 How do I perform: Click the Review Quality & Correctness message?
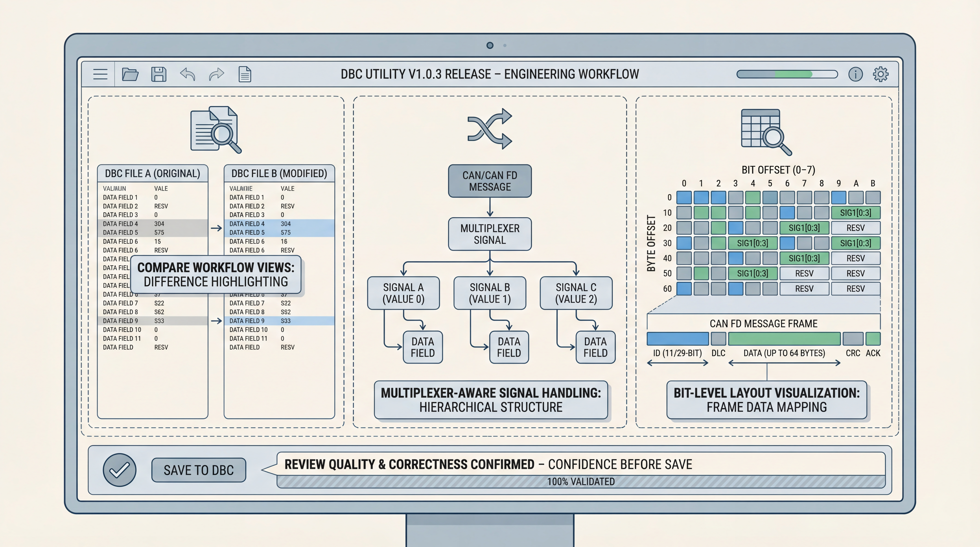pyautogui.click(x=488, y=464)
